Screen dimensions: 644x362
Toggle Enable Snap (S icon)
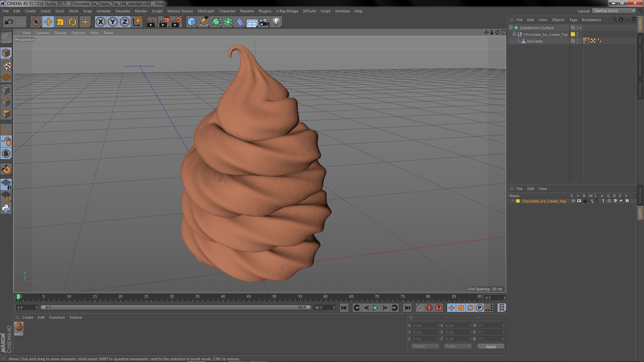pyautogui.click(x=6, y=154)
